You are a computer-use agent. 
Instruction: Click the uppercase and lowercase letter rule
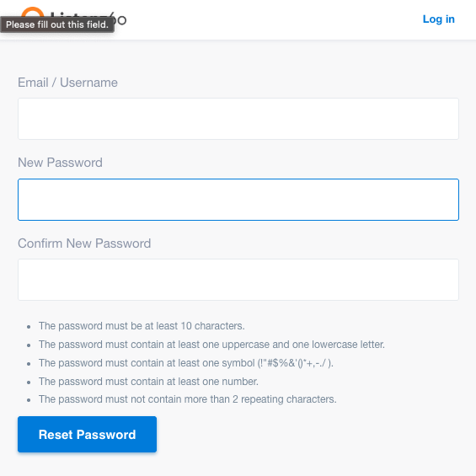211,345
